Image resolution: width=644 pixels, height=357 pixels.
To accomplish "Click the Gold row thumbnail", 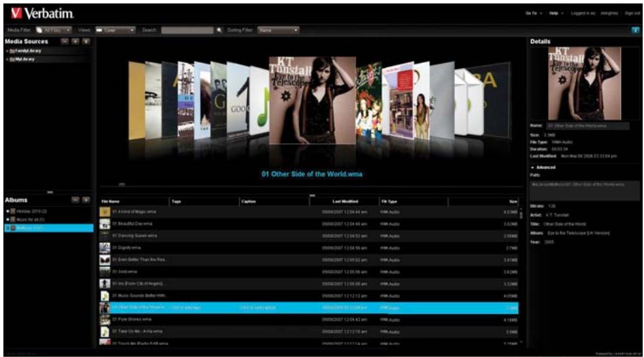I will click(x=105, y=272).
